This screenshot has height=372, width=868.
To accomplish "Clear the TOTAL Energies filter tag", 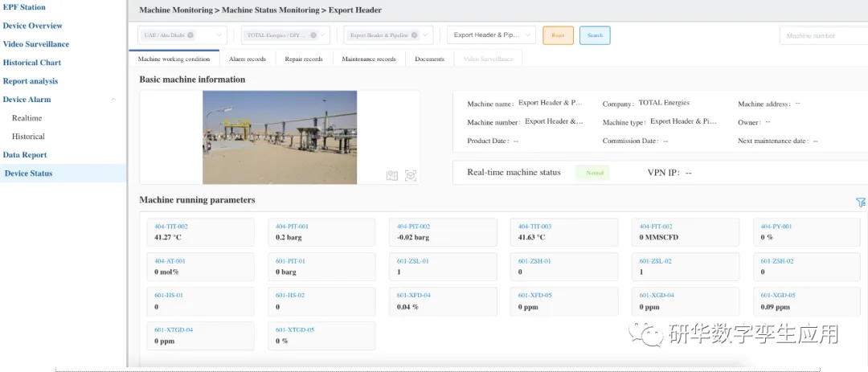I will tap(313, 35).
